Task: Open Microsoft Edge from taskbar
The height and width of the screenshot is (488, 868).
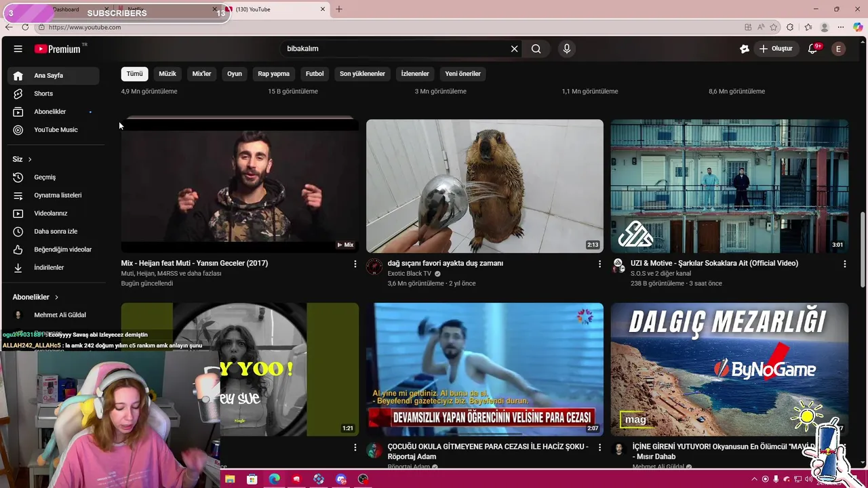Action: pos(274,479)
